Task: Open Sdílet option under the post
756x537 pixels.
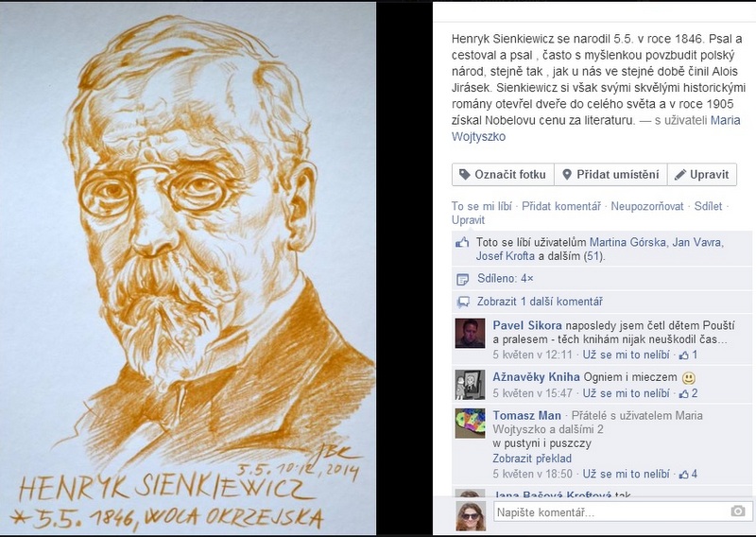Action: [x=708, y=206]
